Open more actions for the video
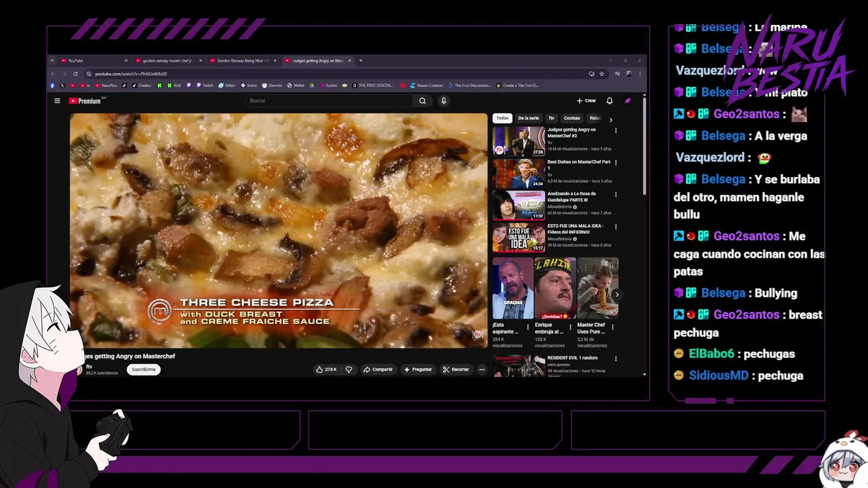The width and height of the screenshot is (868, 488). tap(482, 369)
